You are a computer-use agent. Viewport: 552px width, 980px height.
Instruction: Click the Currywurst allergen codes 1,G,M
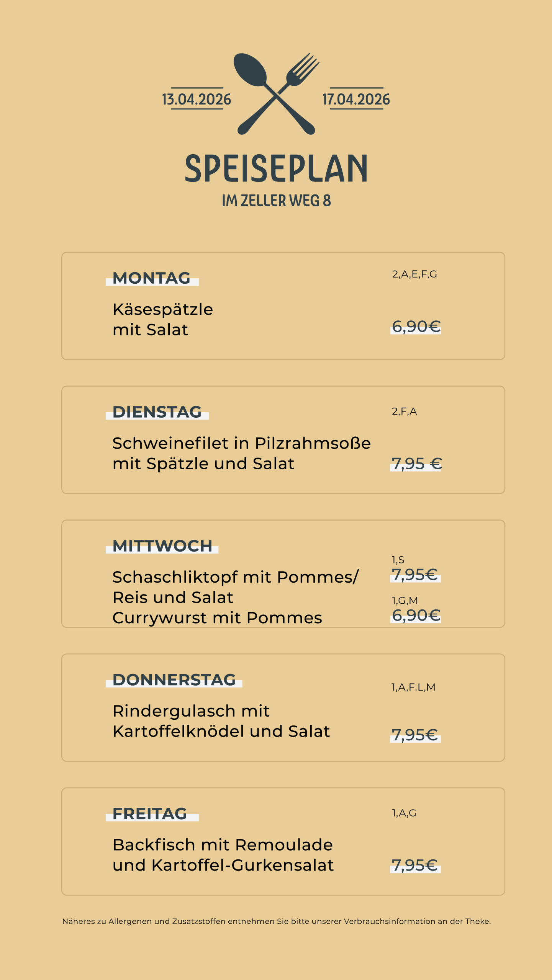pos(405,600)
